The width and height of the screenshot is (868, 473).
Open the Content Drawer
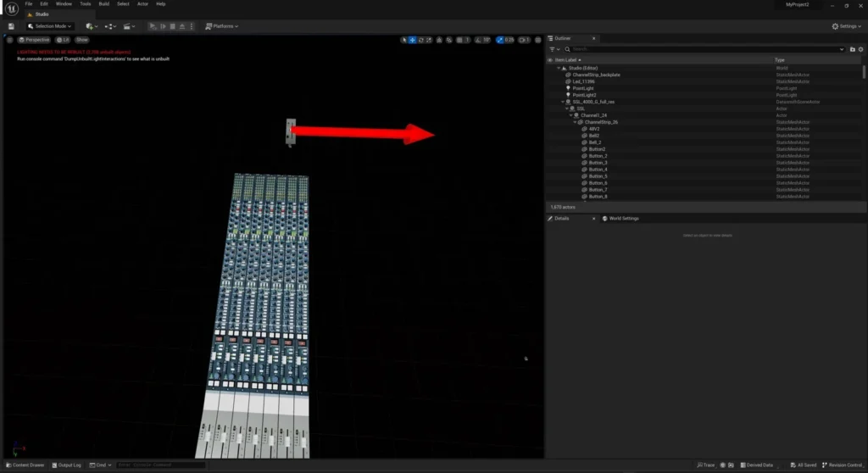pos(25,465)
